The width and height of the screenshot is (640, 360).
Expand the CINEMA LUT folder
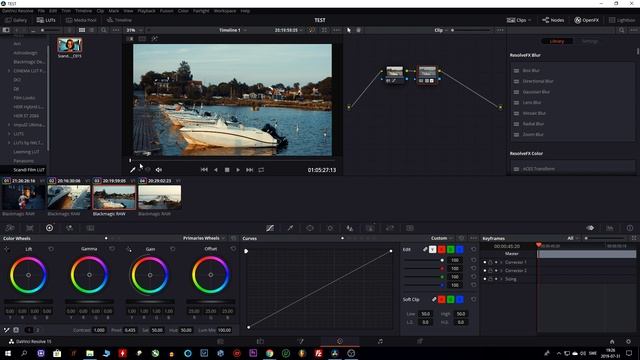click(x=9, y=71)
